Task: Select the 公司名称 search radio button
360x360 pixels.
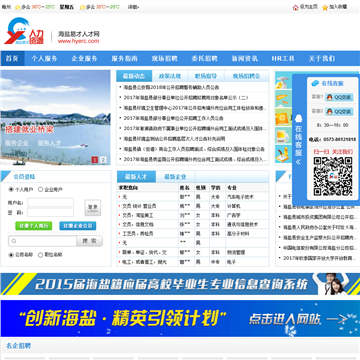Action: tap(11, 255)
